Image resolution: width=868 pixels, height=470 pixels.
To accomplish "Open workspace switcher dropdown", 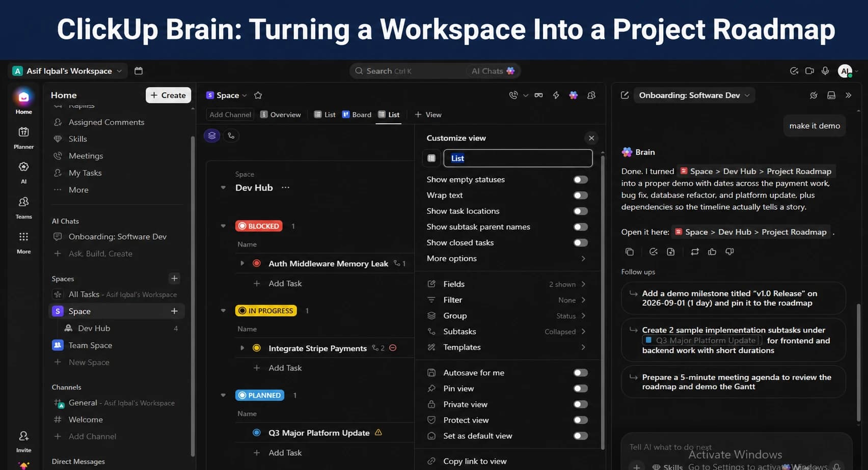I will pos(68,71).
